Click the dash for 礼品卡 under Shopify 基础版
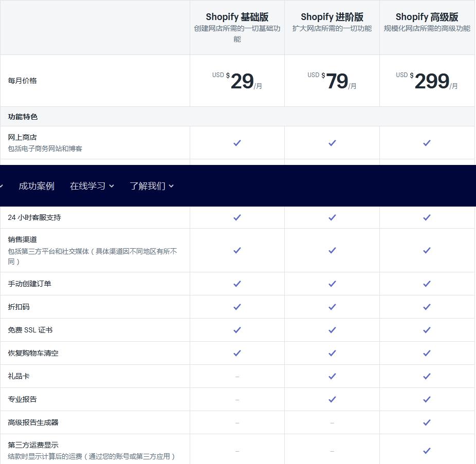Image resolution: width=476 pixels, height=464 pixels. [x=237, y=376]
